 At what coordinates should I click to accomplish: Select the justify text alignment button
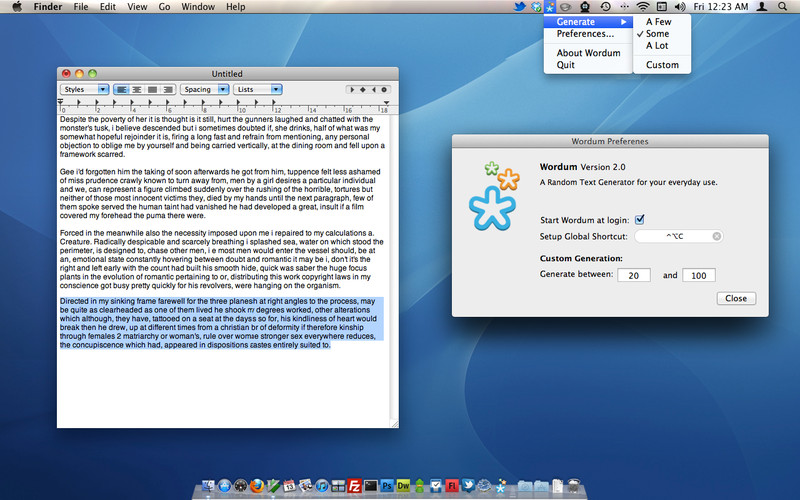[152, 89]
